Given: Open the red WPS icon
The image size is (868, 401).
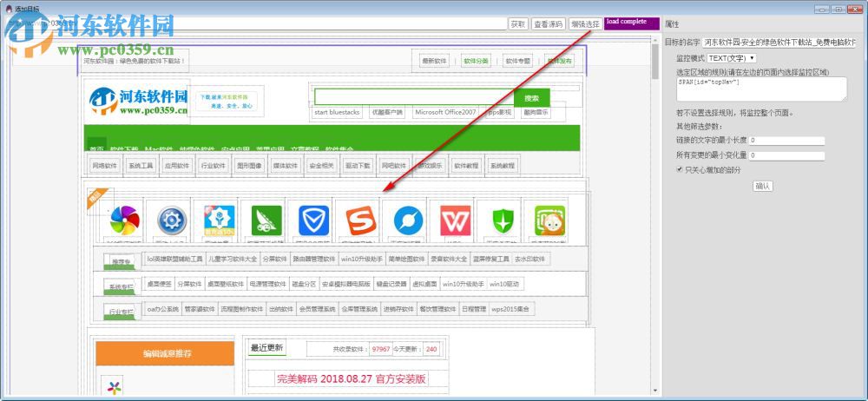Looking at the screenshot, I should 456,220.
